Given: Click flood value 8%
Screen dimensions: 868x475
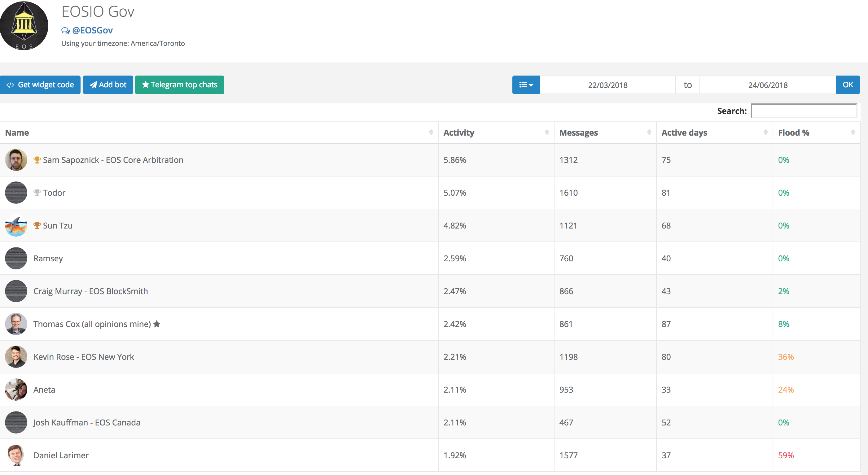Looking at the screenshot, I should tap(783, 324).
